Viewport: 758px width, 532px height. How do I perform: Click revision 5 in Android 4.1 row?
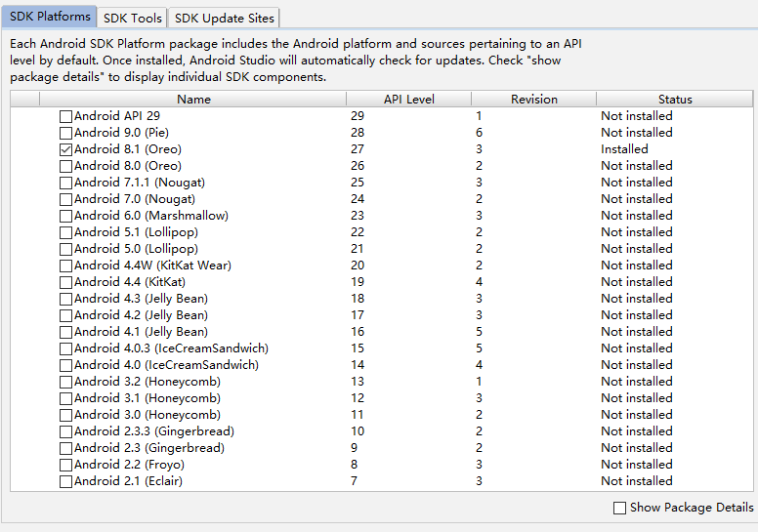click(479, 332)
